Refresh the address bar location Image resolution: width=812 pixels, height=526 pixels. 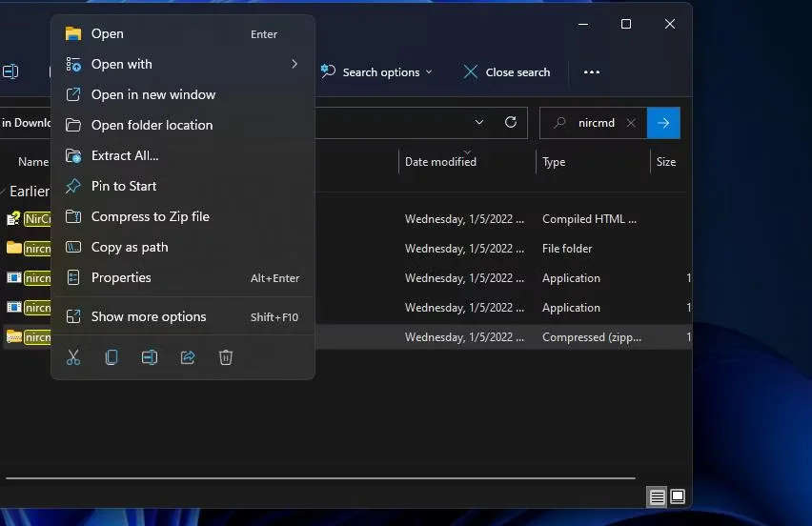pos(511,122)
